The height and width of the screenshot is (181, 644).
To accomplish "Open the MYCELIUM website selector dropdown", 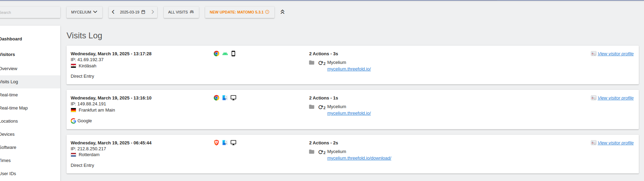I will pyautogui.click(x=84, y=12).
